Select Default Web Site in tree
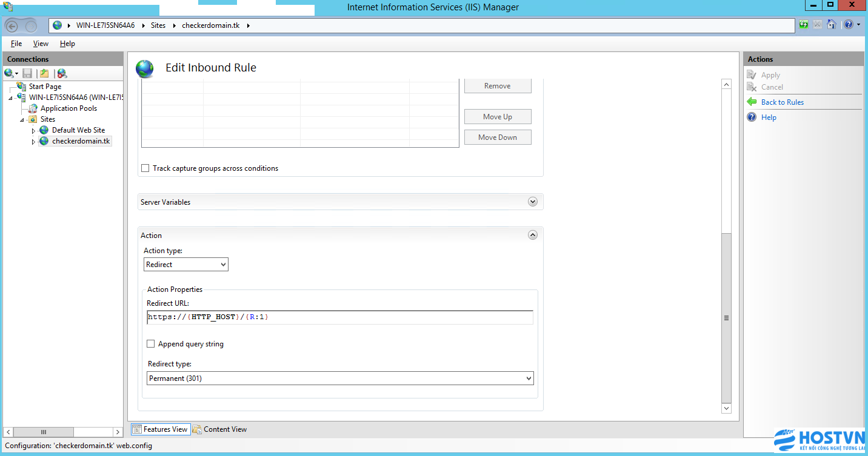This screenshot has width=868, height=456. tap(78, 130)
